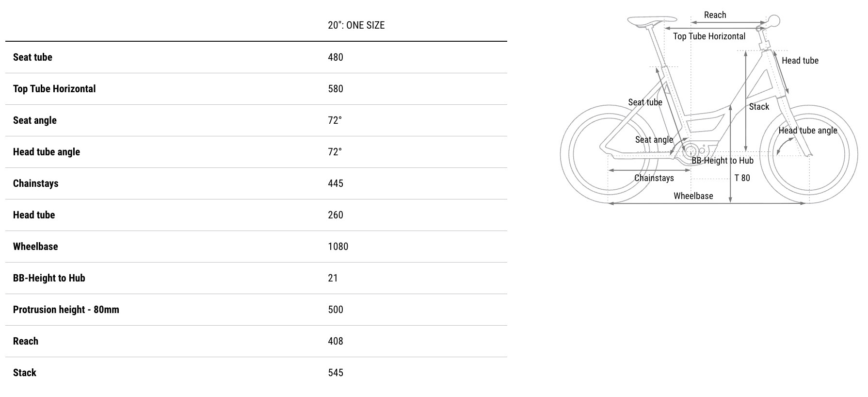The height and width of the screenshot is (397, 868).
Task: Select the Chainstays label under the bike drawing
Action: [x=654, y=178]
